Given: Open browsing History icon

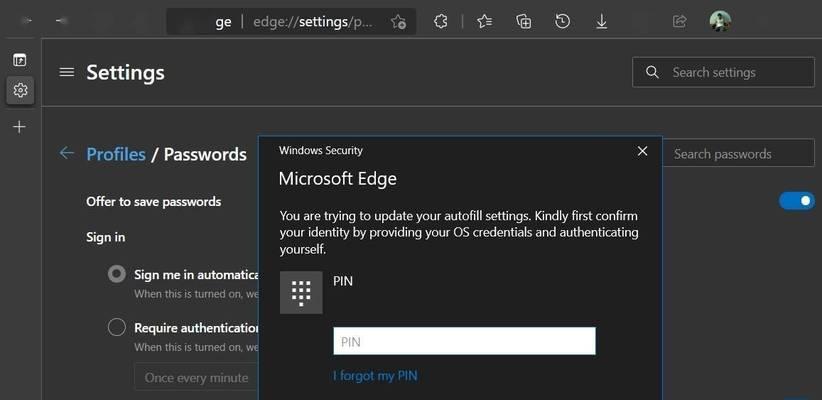Looking at the screenshot, I should [x=563, y=21].
